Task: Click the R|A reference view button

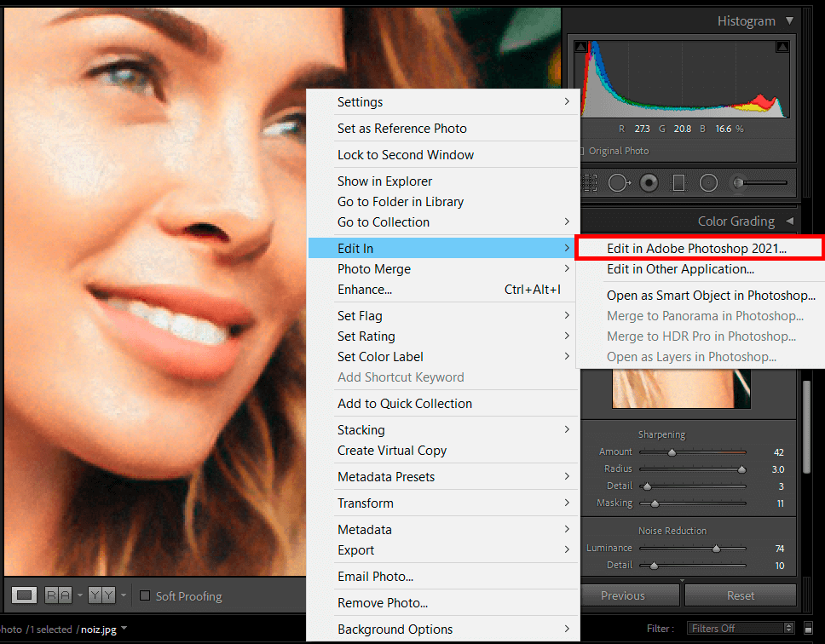Action: tap(58, 595)
